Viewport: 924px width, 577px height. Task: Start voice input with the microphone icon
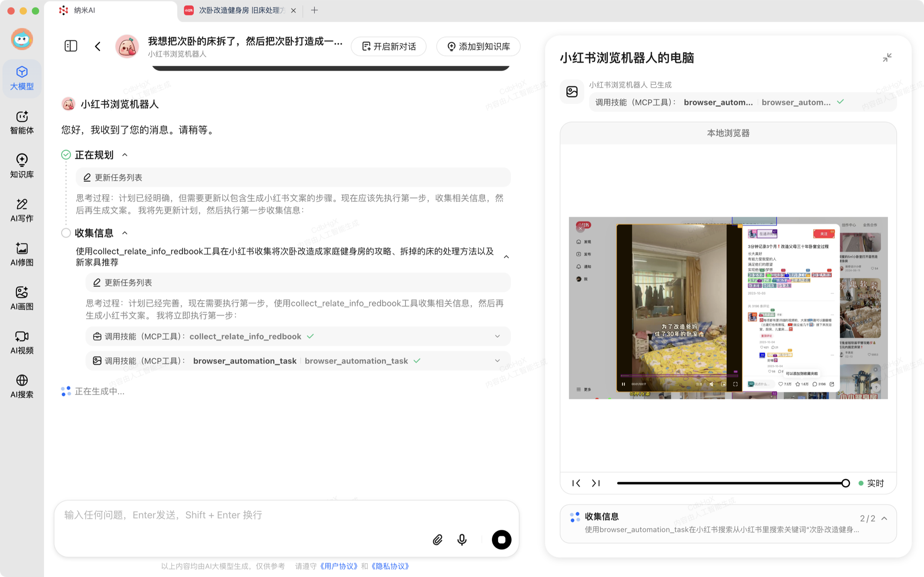(462, 540)
